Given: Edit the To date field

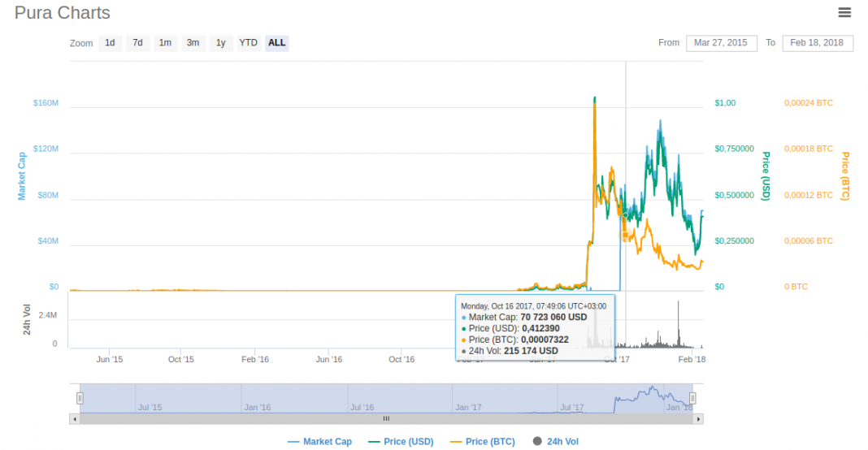Looking at the screenshot, I should click(x=818, y=43).
